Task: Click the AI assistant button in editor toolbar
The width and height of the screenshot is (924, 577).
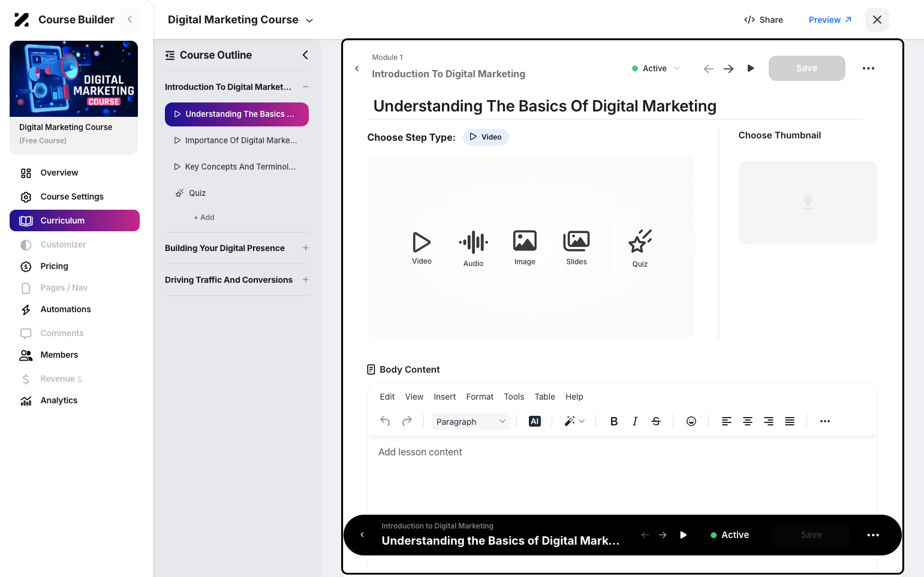Action: click(535, 421)
